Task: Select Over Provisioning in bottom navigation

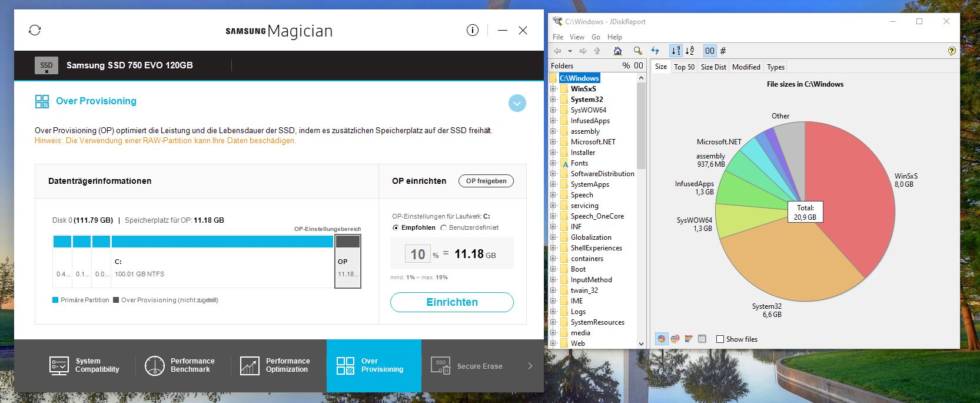Action: [x=374, y=365]
